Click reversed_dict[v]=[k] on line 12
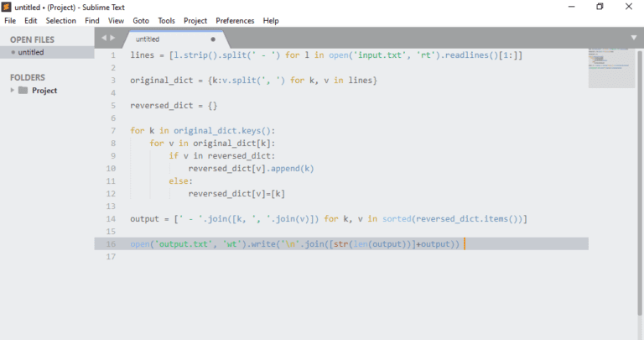The width and height of the screenshot is (644, 340). [236, 194]
